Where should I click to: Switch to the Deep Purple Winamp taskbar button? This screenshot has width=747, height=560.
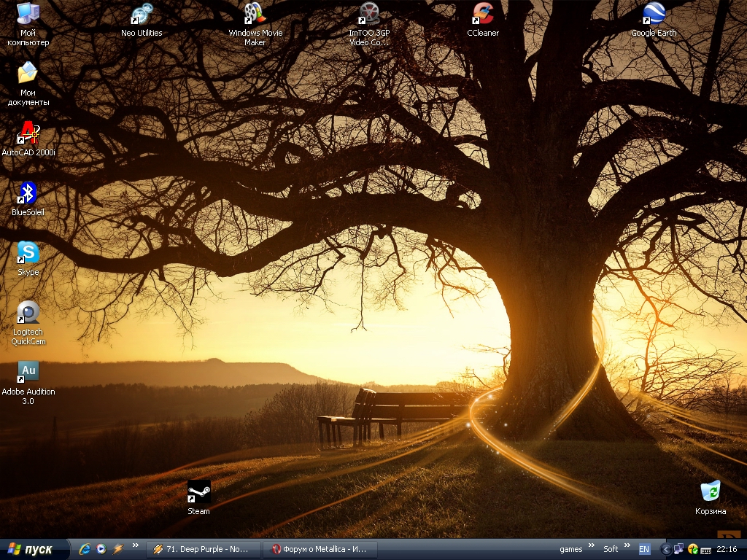(x=203, y=549)
